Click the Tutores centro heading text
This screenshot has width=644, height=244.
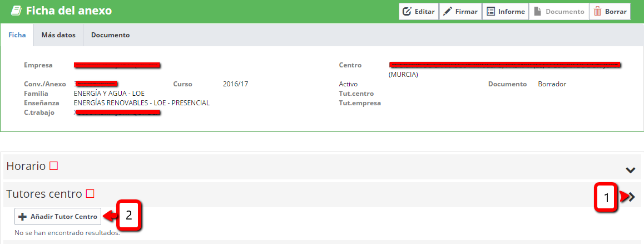pos(44,194)
